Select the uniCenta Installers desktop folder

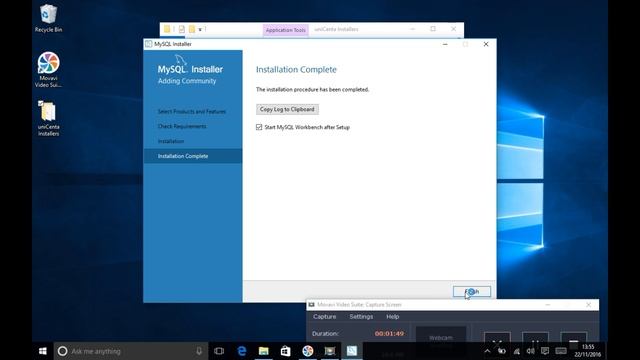pyautogui.click(x=48, y=118)
